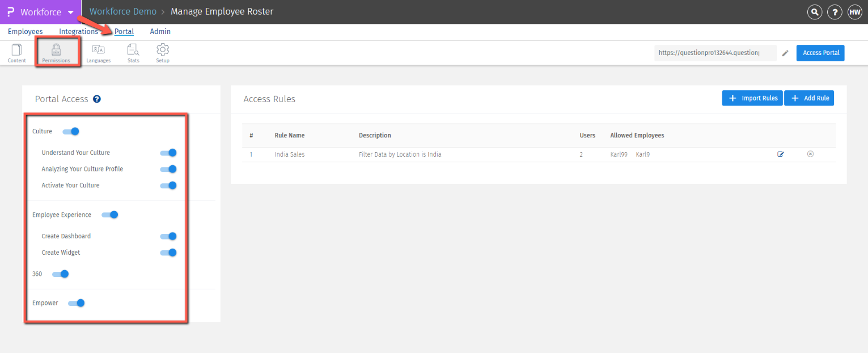Open the Admin tab
Viewport: 868px width, 353px height.
coord(160,32)
